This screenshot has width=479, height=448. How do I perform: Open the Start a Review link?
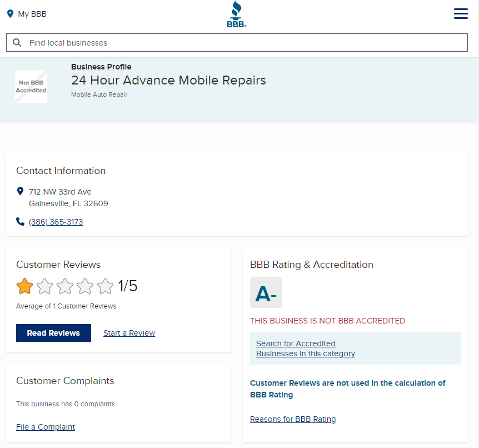click(129, 333)
